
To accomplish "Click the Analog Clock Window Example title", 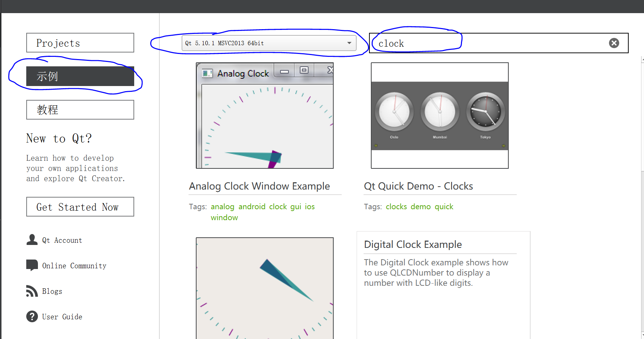I will [x=259, y=186].
